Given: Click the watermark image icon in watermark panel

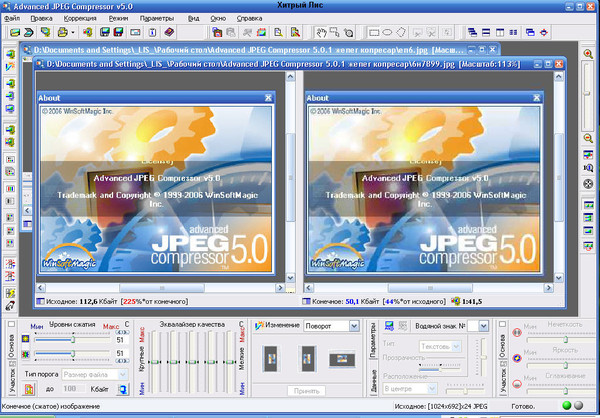Looking at the screenshot, I should coord(389,326).
